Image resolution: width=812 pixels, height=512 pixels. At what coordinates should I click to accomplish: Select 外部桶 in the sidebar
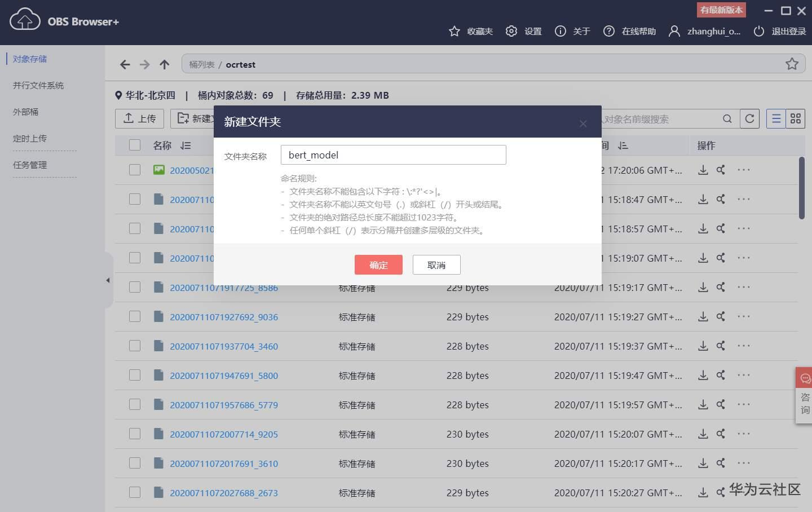(x=25, y=112)
